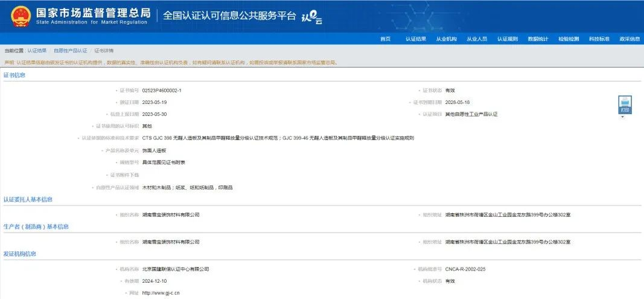Image resolution: width=644 pixels, height=299 pixels.
Task: Click the 认证结果 breadcrumb link
Action: tap(37, 51)
